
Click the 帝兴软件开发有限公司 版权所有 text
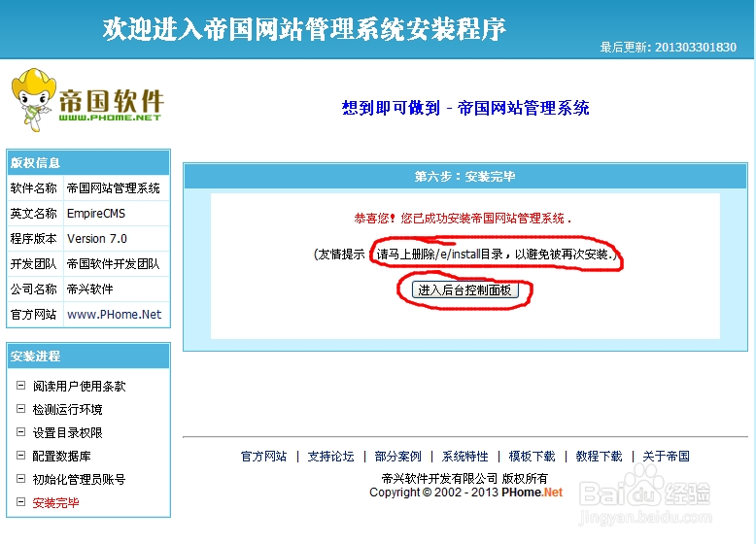[464, 479]
